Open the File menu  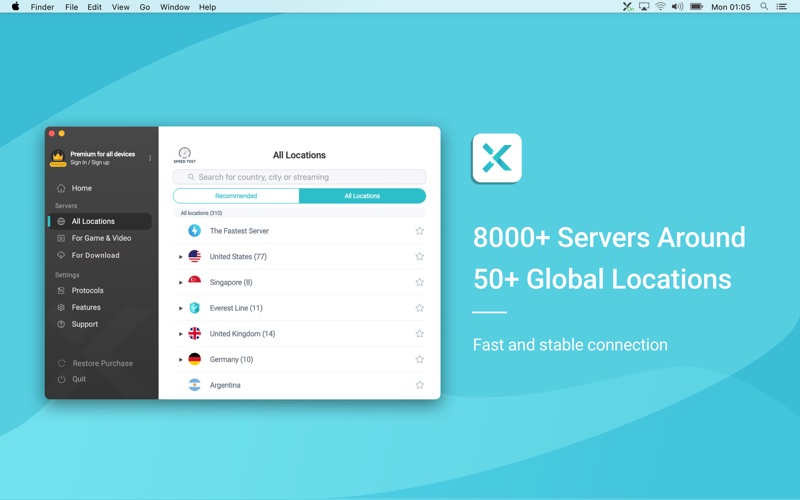point(71,7)
